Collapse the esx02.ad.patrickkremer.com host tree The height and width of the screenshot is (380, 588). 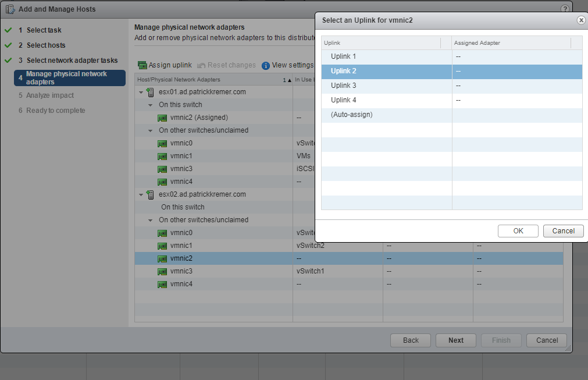point(141,194)
